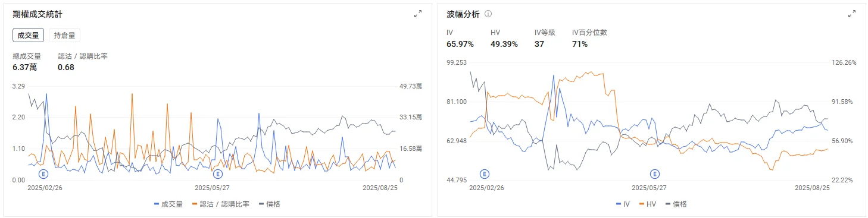This screenshot has width=868, height=218.
Task: Click the IV百分位數 value 71%
Action: pyautogui.click(x=579, y=44)
